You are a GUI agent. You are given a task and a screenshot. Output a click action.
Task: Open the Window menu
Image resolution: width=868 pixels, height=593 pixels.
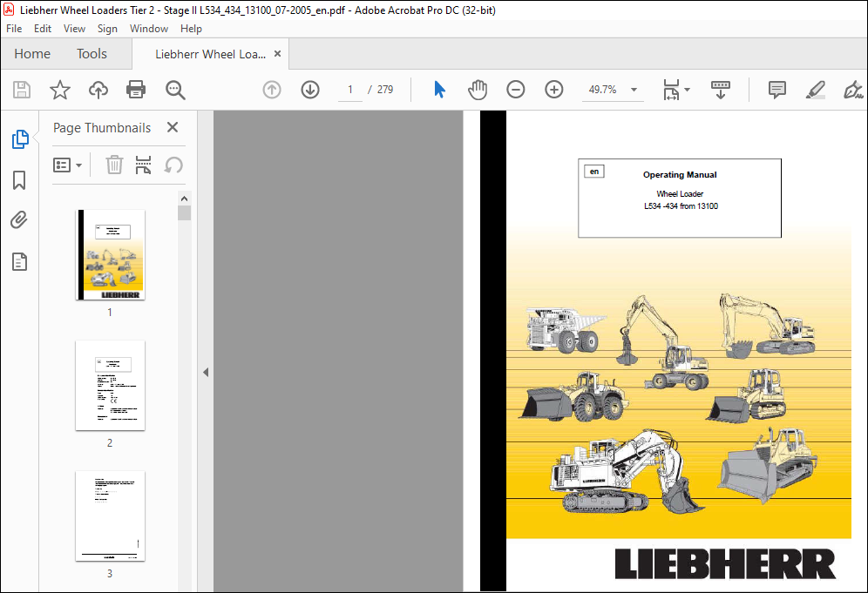pos(149,28)
